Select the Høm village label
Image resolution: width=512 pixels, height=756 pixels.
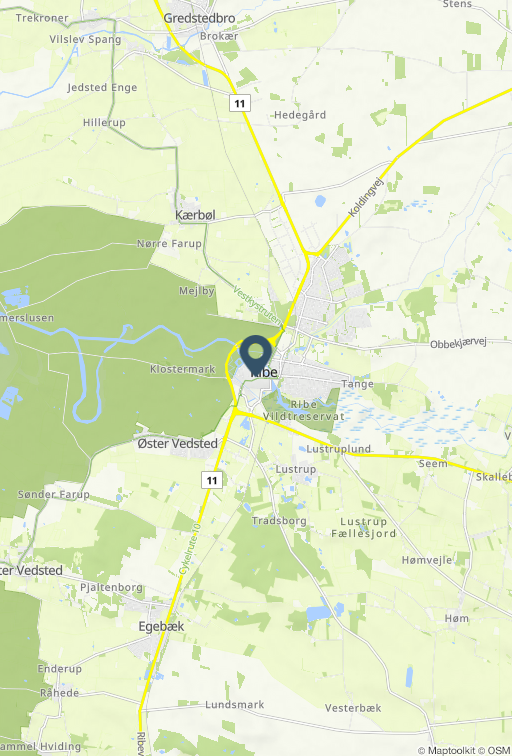point(457,618)
